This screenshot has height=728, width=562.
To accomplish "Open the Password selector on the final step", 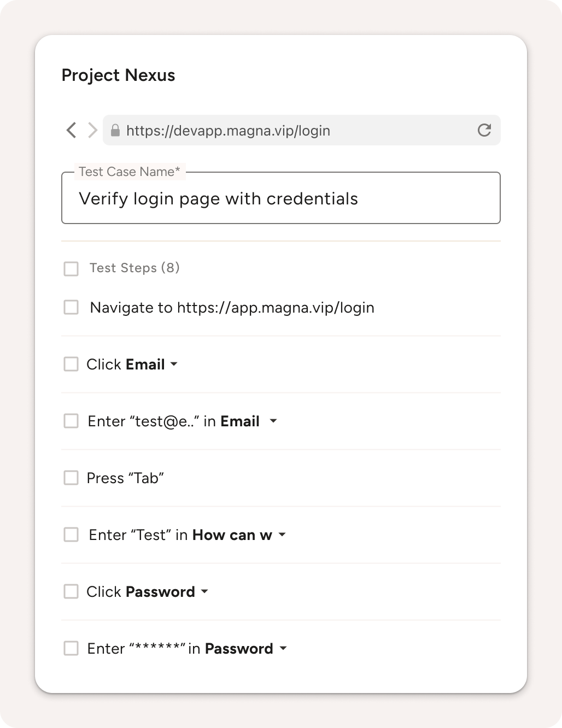I will pyautogui.click(x=283, y=648).
